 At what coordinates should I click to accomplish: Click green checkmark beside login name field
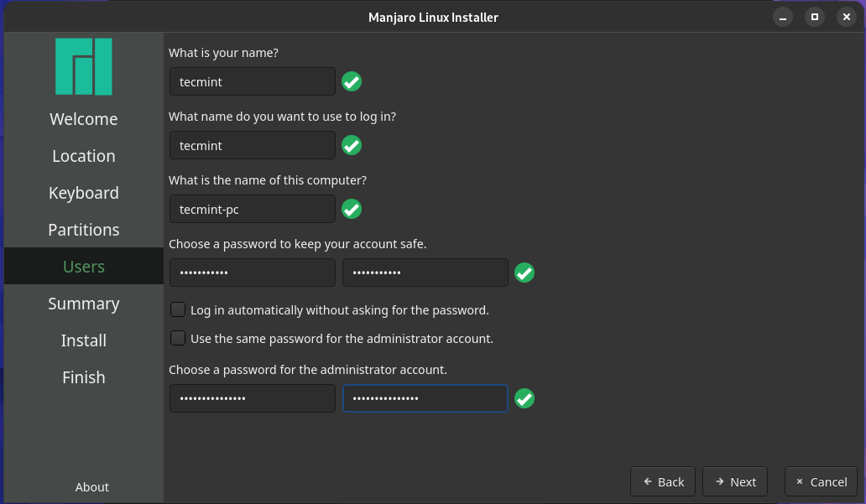pyautogui.click(x=352, y=146)
